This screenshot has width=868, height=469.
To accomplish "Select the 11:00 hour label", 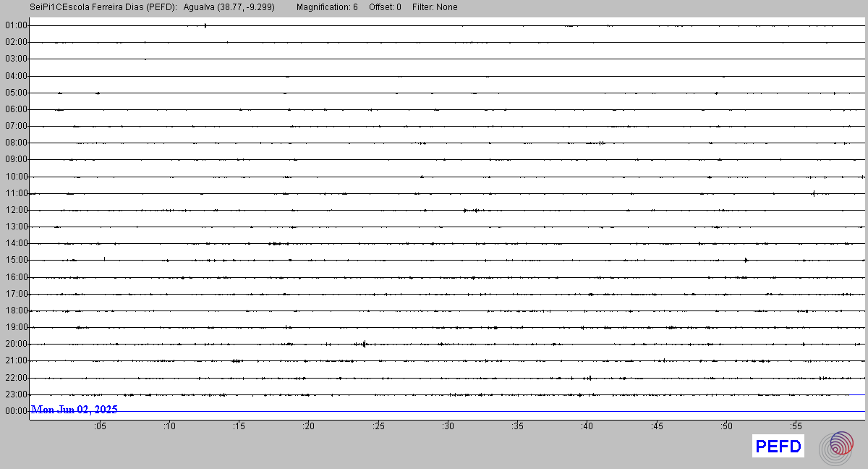I will [x=16, y=193].
